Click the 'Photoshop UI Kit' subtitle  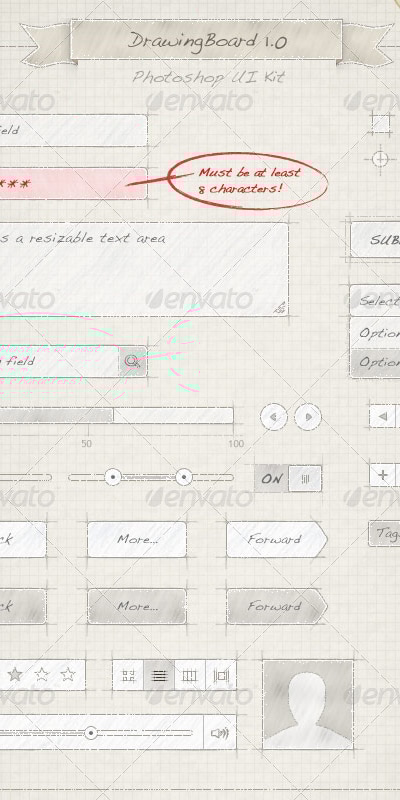(x=209, y=78)
